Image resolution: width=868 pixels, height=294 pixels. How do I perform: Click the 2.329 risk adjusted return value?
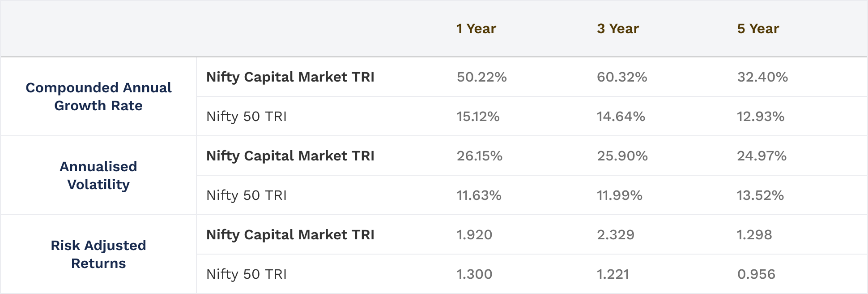(x=616, y=235)
